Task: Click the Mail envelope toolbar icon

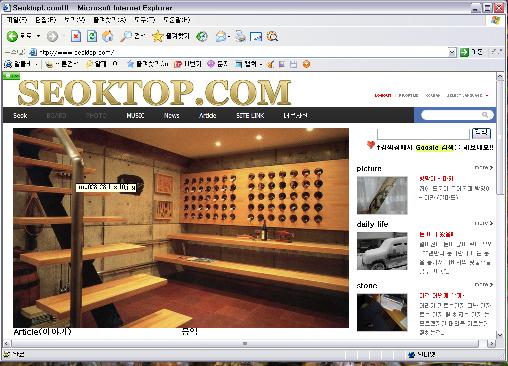Action: [220, 36]
